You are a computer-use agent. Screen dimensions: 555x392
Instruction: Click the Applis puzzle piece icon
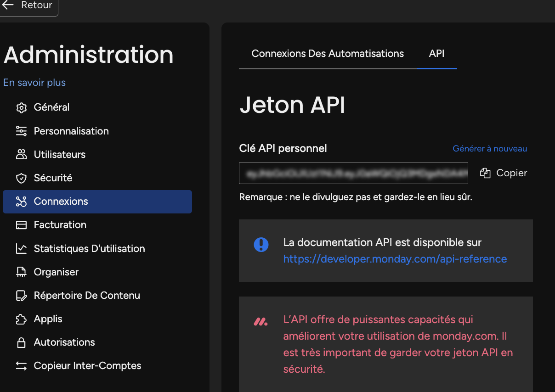coord(21,319)
